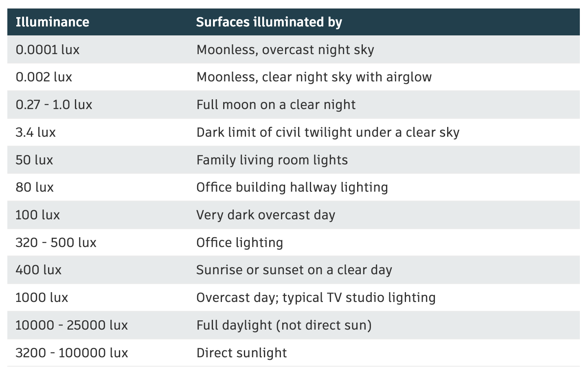The image size is (588, 376).
Task: Click the 'Direct sunlight' description
Action: click(241, 353)
